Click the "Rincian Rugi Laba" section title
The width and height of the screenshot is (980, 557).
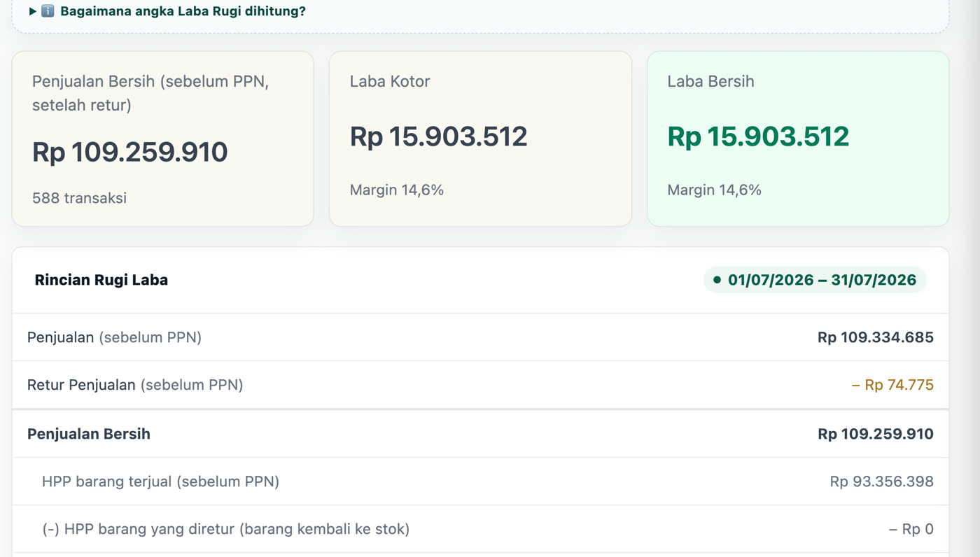(101, 280)
